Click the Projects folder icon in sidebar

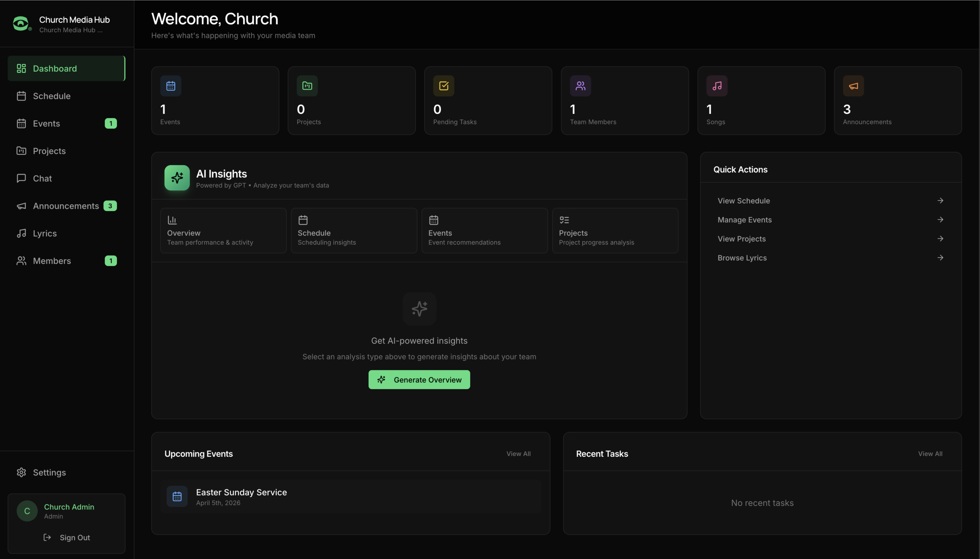pyautogui.click(x=21, y=151)
